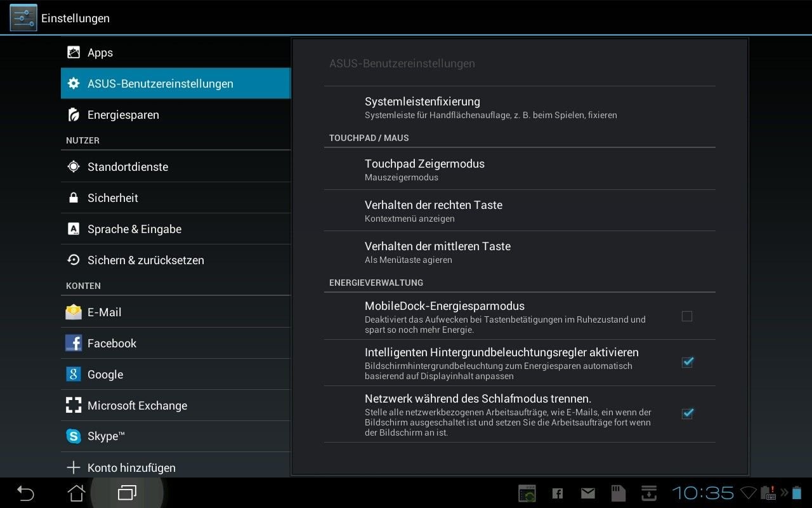Open Sprache & Eingabe settings
This screenshot has width=812, height=508.
[x=176, y=229]
